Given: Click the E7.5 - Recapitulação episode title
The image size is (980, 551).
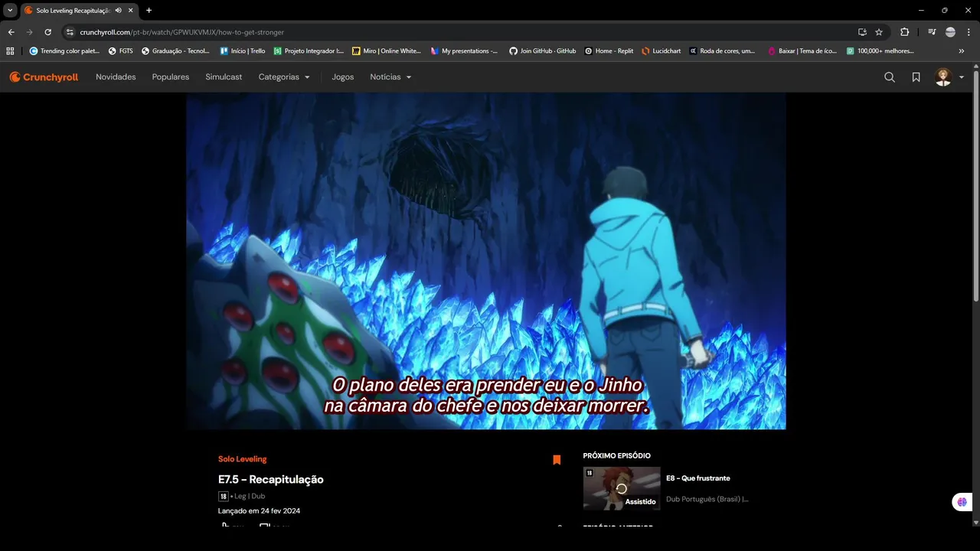Looking at the screenshot, I should coord(271,480).
